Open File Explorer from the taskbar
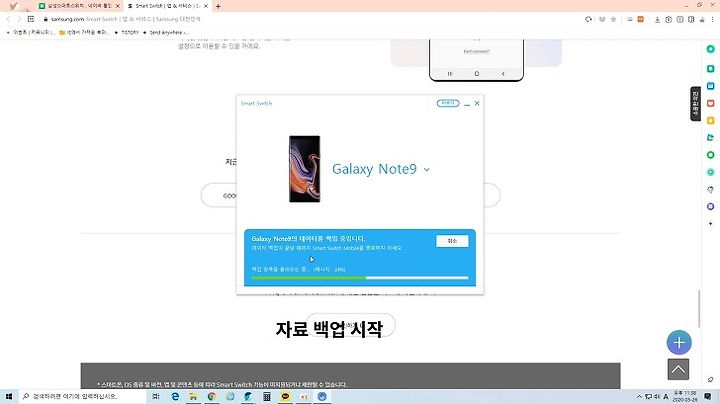720x404 pixels. tap(193, 396)
